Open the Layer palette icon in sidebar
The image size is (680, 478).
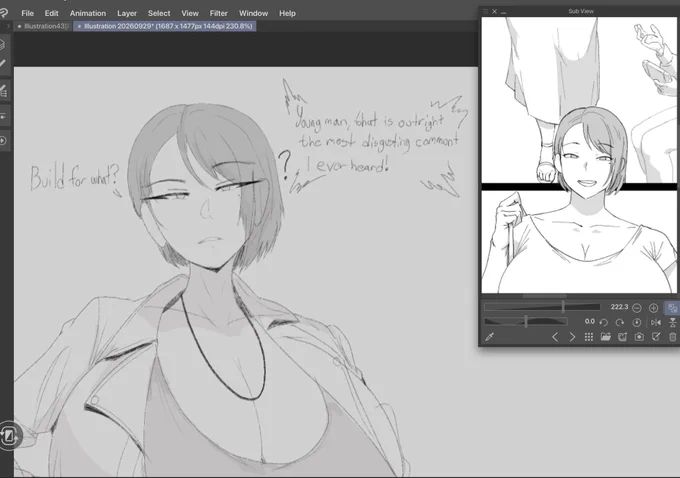tap(3, 44)
